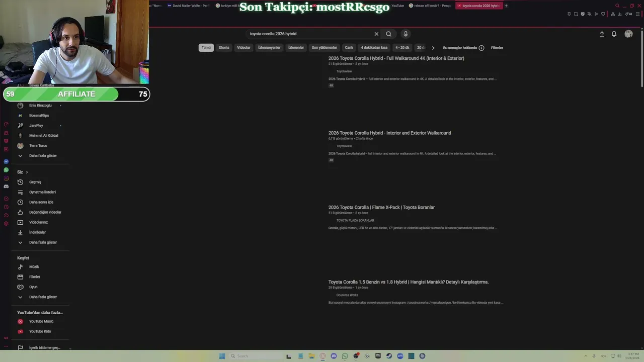Open Discord in the browser sidebar
Image resolution: width=644 pixels, height=362 pixels.
click(6, 187)
